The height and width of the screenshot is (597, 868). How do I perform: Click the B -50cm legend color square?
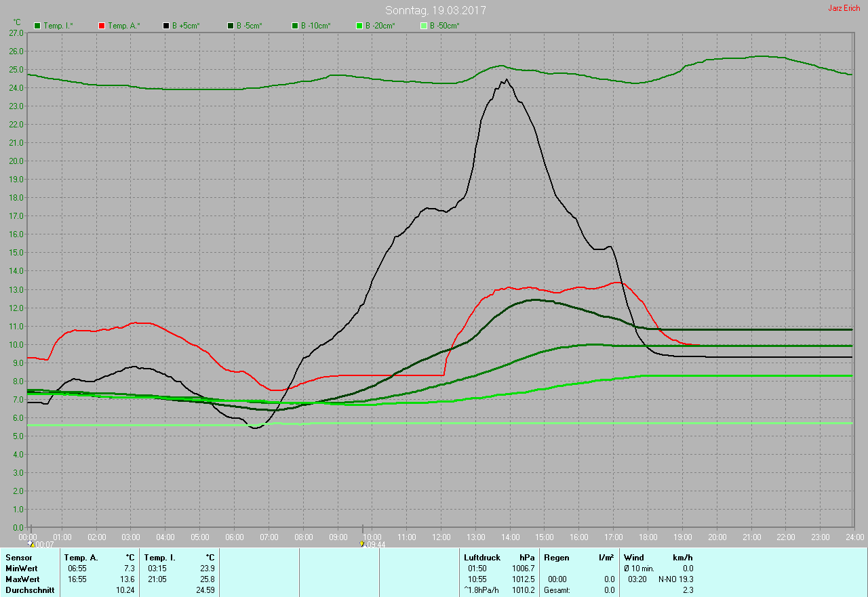click(424, 26)
